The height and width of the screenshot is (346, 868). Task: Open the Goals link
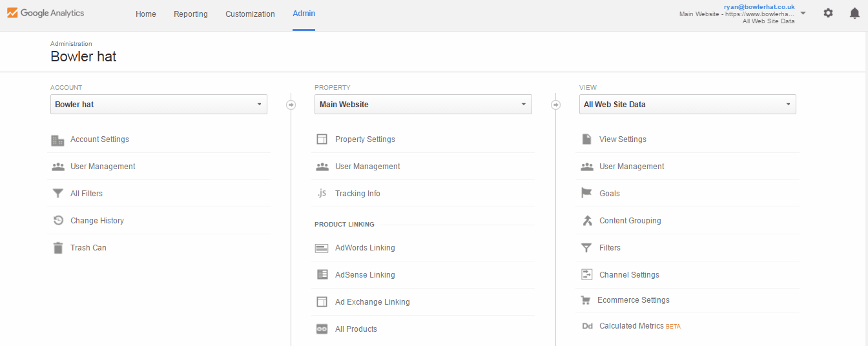[610, 194]
